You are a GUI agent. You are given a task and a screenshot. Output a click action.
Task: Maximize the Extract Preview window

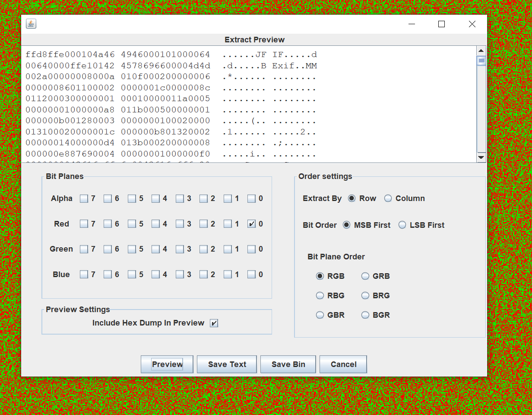point(441,24)
